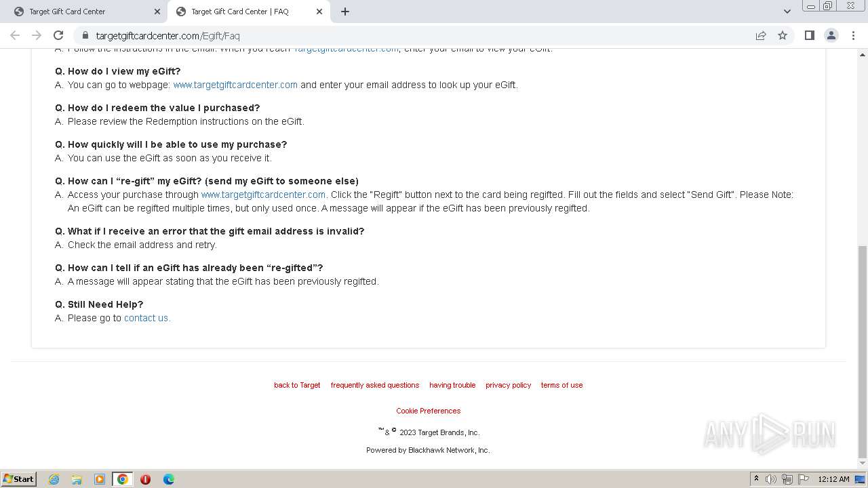Screen dimensions: 868x488
Task: Click the browser forward arrow
Action: coord(37,35)
